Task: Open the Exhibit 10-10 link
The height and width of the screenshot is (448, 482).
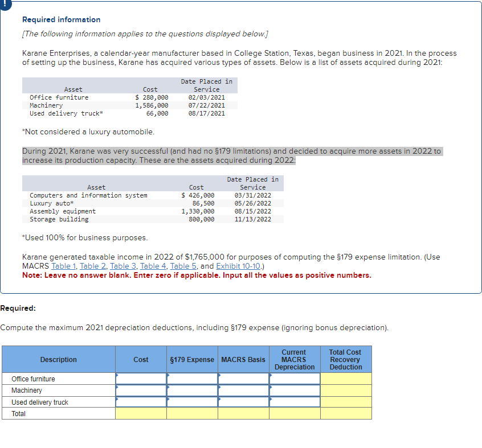Action: pos(238,266)
